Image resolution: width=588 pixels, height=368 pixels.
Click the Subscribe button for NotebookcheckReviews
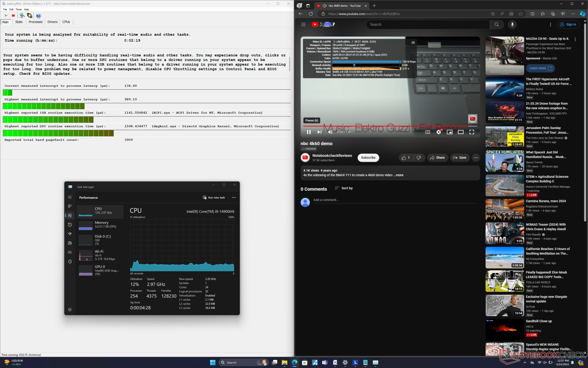[x=368, y=158]
